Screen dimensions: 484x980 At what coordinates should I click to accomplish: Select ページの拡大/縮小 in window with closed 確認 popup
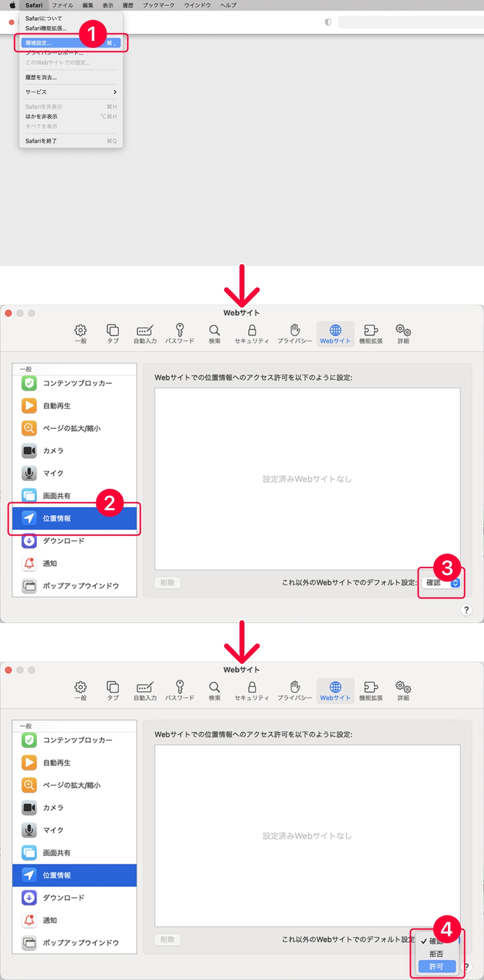coord(75,428)
